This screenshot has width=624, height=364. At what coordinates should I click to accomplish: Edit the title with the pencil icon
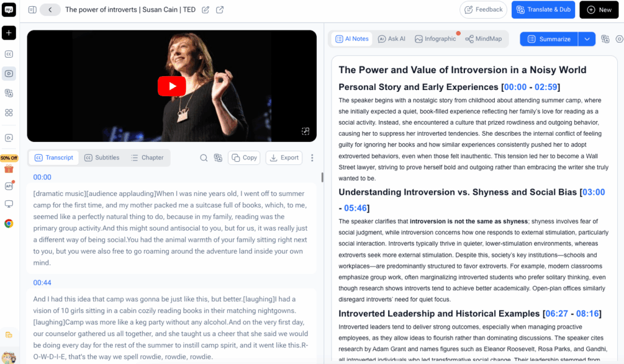[x=205, y=10]
